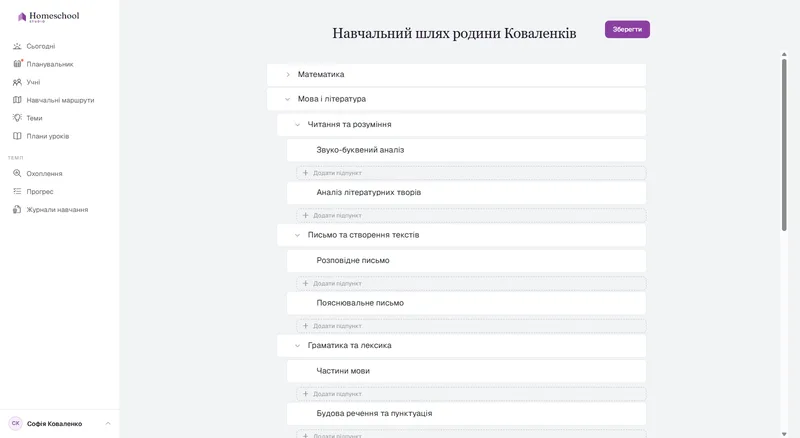Open Журнали навчання in sidebar
Screen dimensions: 800x438
tap(57, 210)
